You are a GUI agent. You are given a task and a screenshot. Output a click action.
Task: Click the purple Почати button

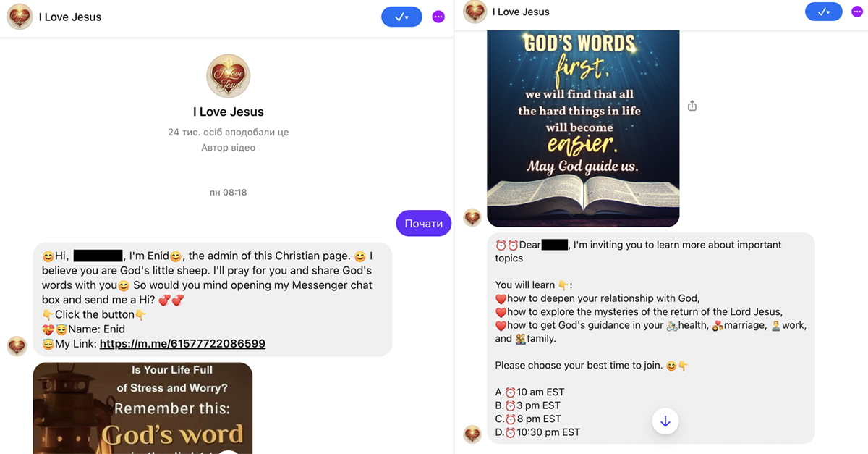point(424,223)
